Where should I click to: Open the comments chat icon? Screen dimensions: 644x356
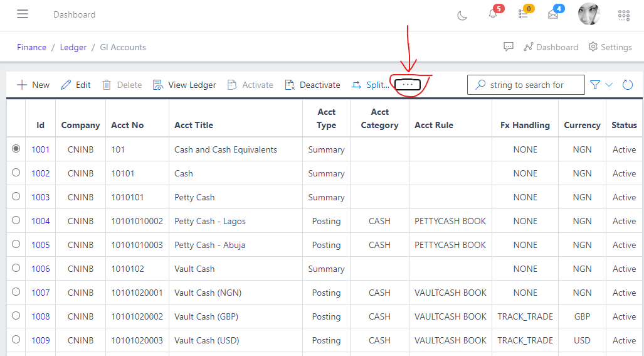point(509,47)
